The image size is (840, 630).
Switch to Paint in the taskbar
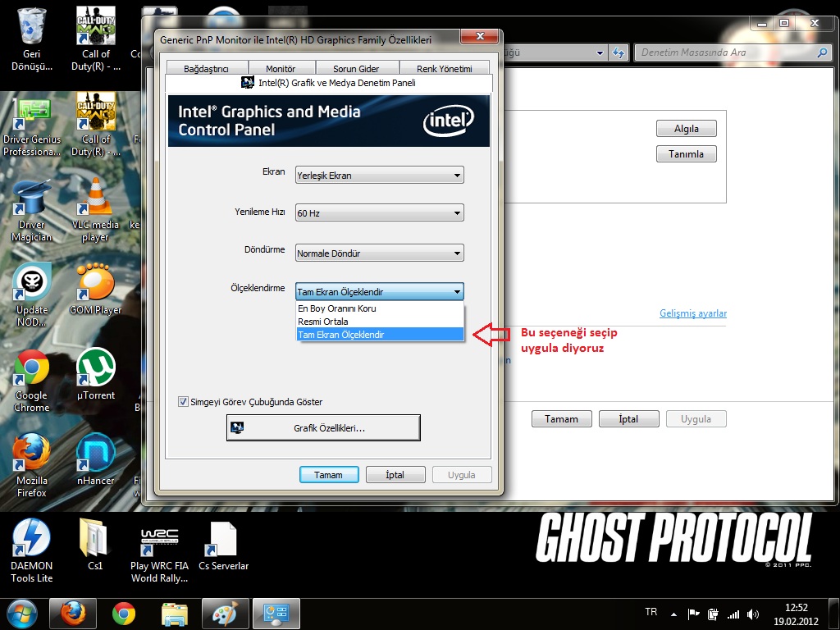pos(225,614)
